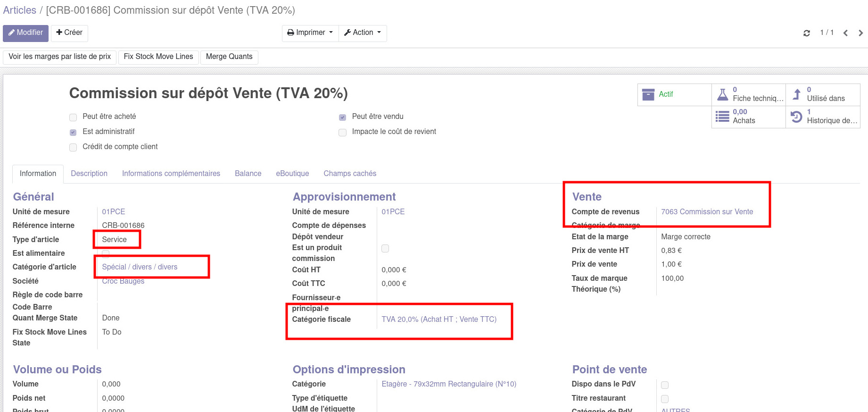Toggle the Peut être vendu checkbox
Image resolution: width=868 pixels, height=412 pixels.
pyautogui.click(x=343, y=118)
